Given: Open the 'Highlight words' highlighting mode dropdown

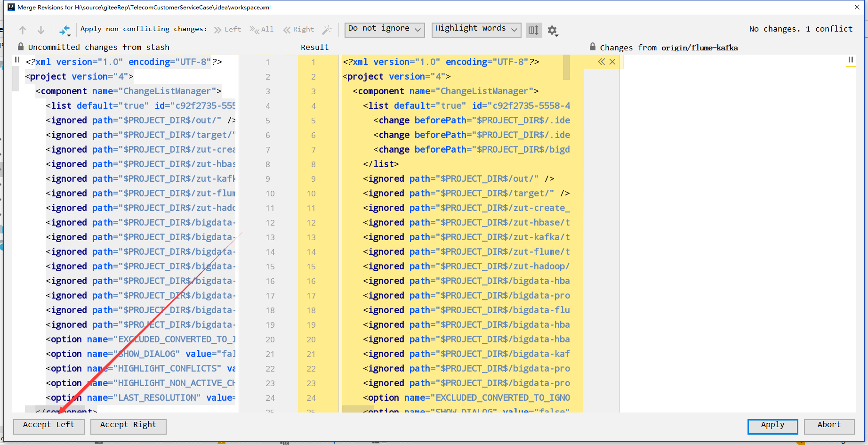Looking at the screenshot, I should pos(475,29).
